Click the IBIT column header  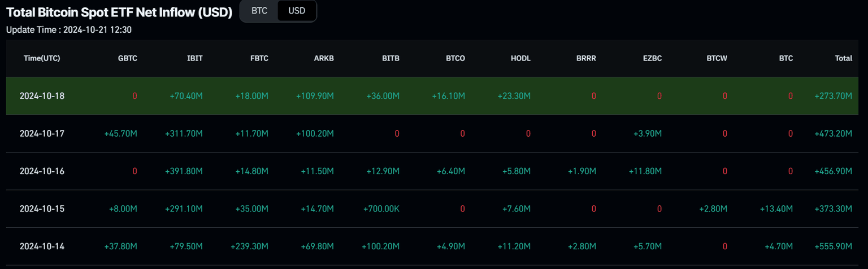194,58
